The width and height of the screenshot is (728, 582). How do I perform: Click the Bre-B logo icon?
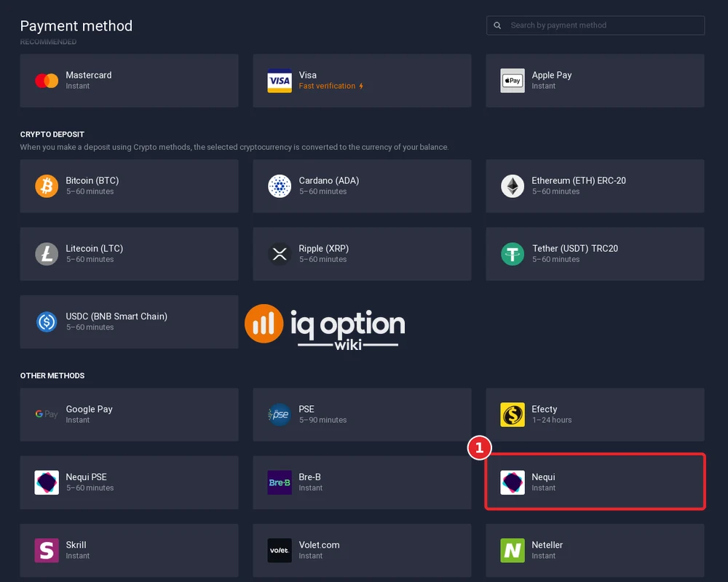tap(280, 482)
